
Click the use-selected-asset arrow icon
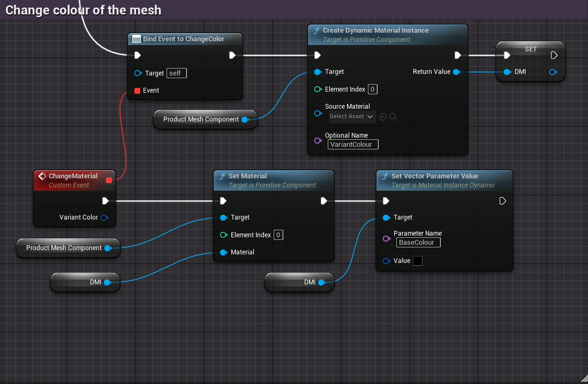point(382,117)
